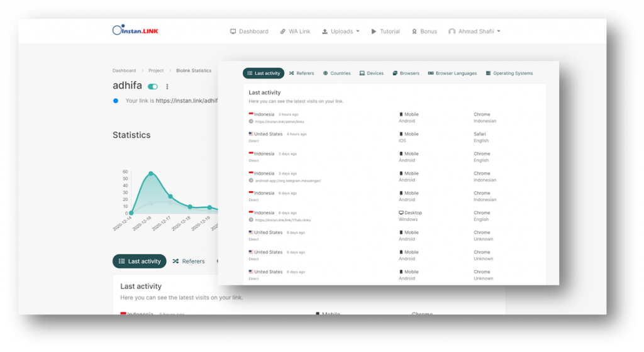Click Indonesia entry from 3 days ago
The height and width of the screenshot is (352, 644).
tap(264, 173)
